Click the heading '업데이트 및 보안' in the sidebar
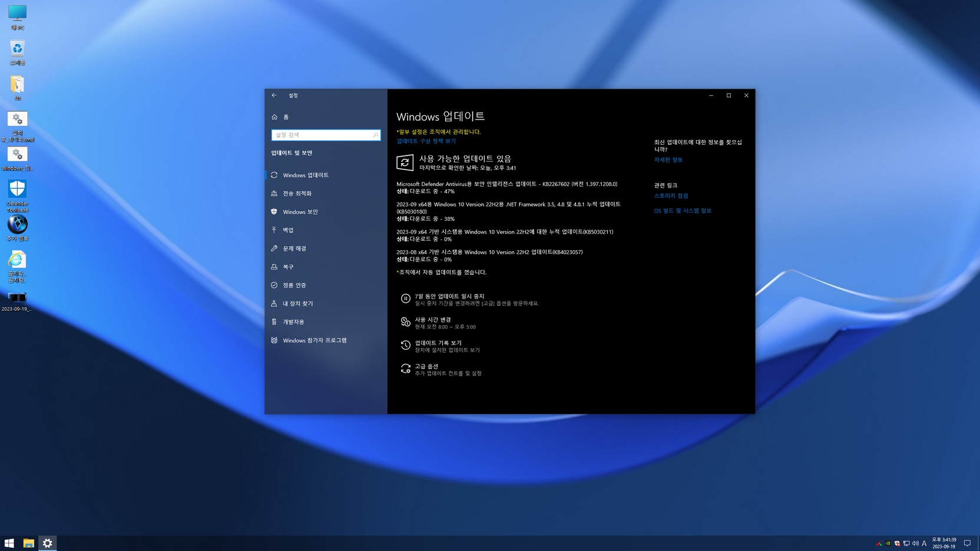 click(x=292, y=153)
